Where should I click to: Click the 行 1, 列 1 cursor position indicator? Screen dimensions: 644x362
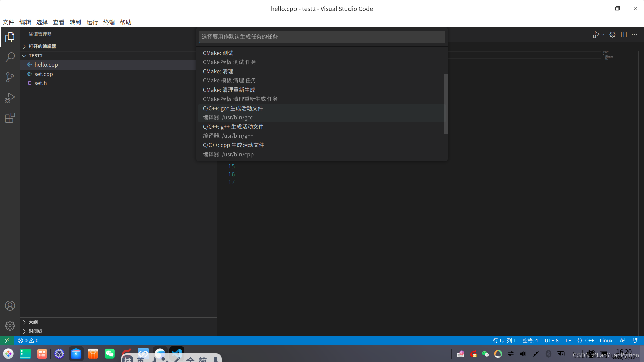[504, 340]
